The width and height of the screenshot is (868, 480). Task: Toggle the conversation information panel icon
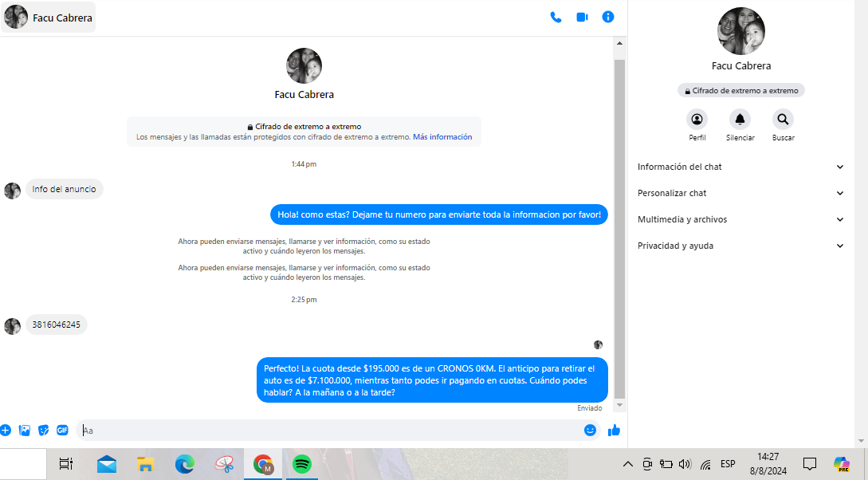point(608,17)
